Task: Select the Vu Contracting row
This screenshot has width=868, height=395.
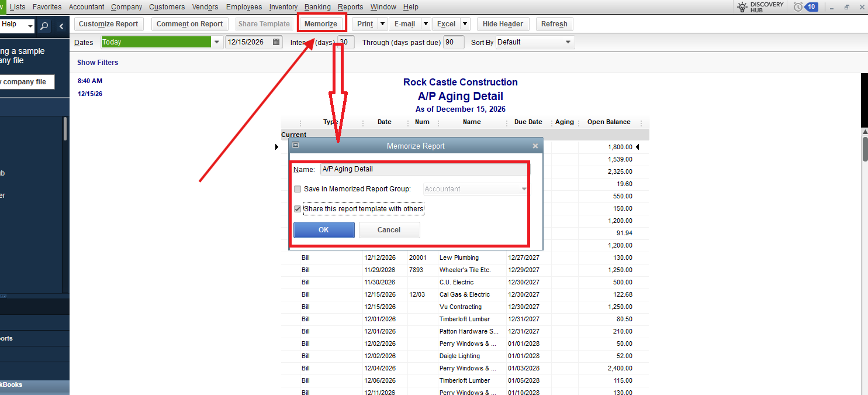Action: pyautogui.click(x=465, y=307)
